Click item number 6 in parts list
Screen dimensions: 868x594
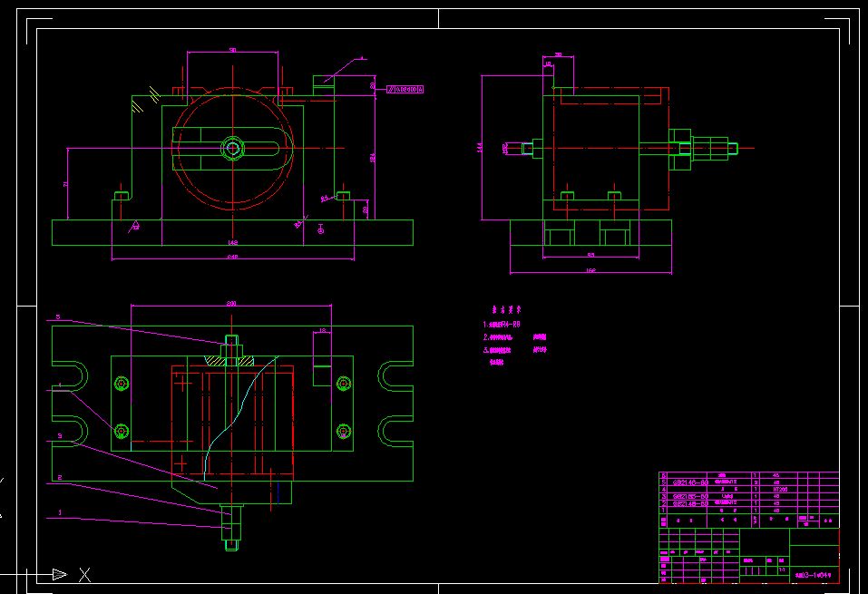pos(664,475)
